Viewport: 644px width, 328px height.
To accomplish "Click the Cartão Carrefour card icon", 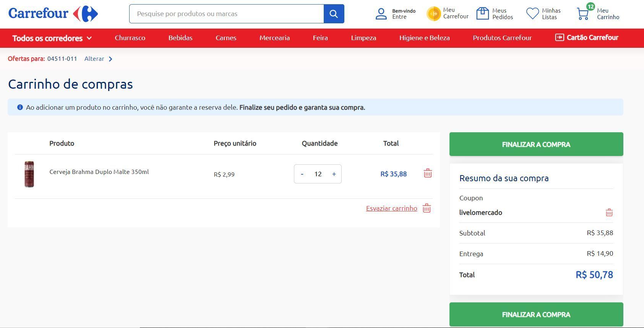I will click(559, 37).
